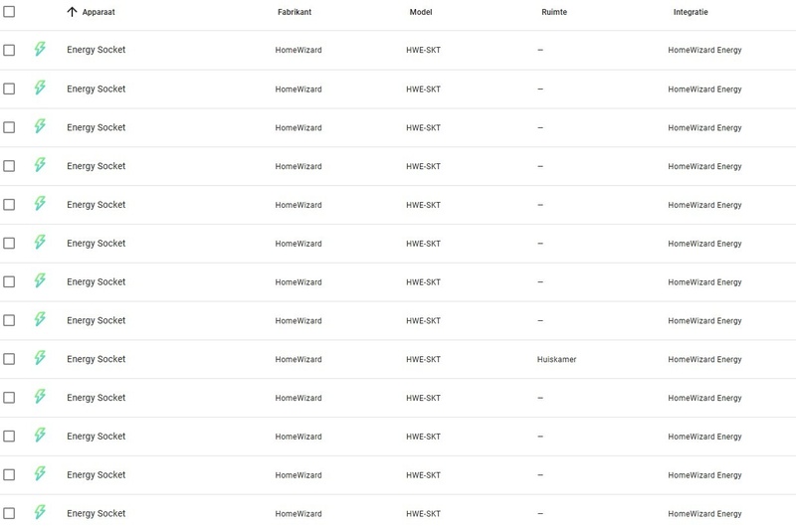Click the HWE-SKT model in the last row
This screenshot has width=796, height=532.
[424, 514]
